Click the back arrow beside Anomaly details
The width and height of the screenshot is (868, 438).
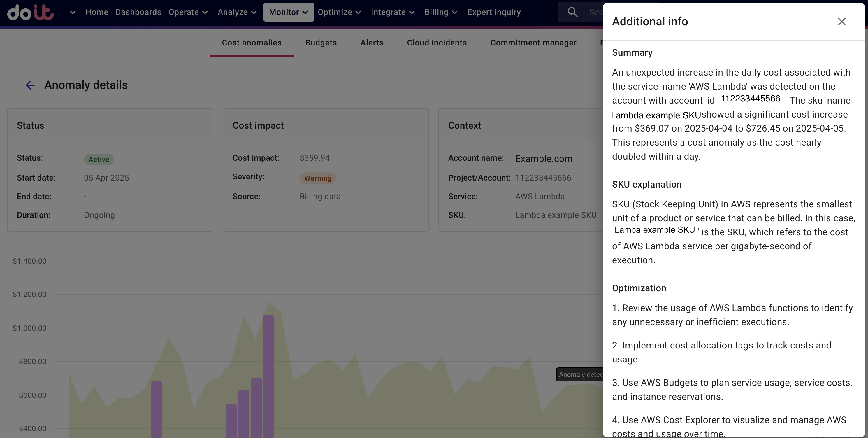(30, 85)
